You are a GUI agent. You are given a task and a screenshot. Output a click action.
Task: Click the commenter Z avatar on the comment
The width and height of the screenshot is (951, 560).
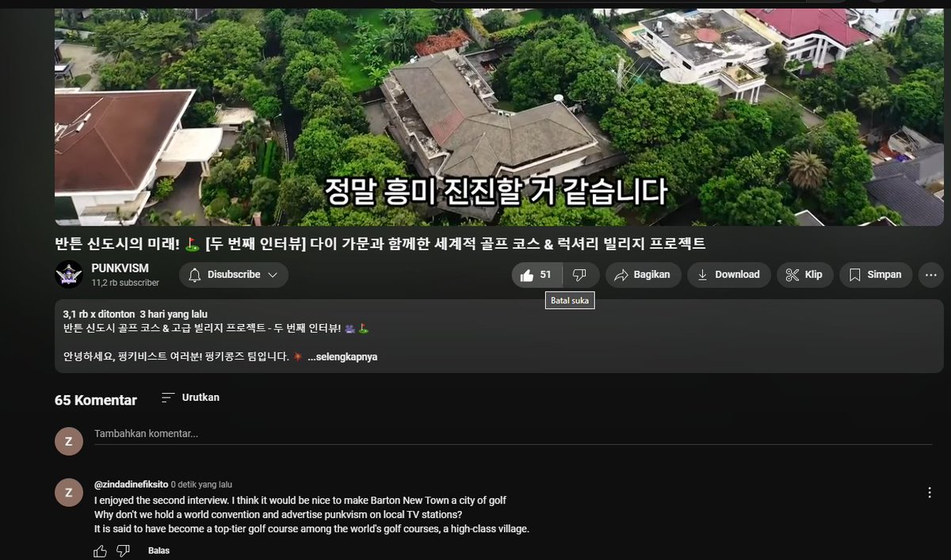coord(69,493)
